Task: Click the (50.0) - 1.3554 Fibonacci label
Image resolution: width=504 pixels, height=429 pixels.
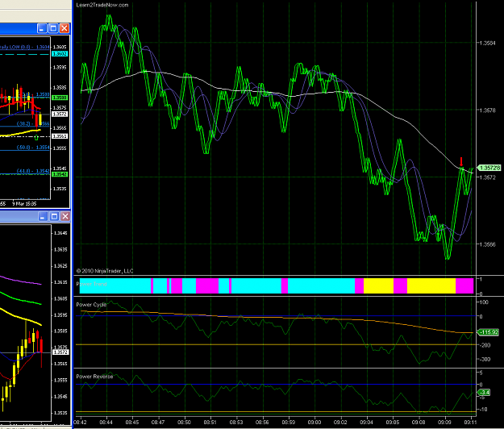Action: pyautogui.click(x=33, y=148)
